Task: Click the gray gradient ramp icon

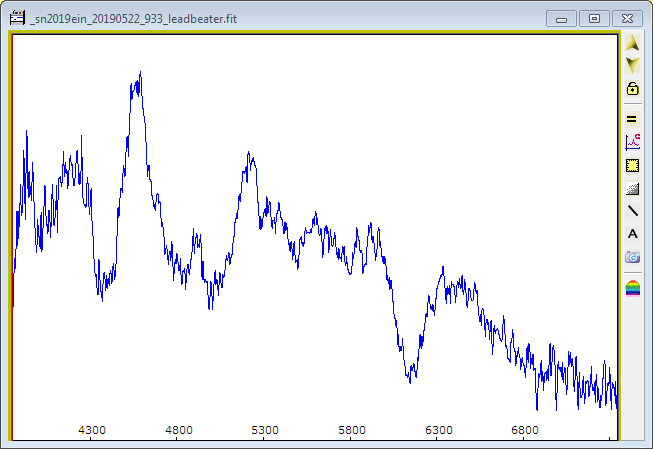Action: [x=632, y=188]
